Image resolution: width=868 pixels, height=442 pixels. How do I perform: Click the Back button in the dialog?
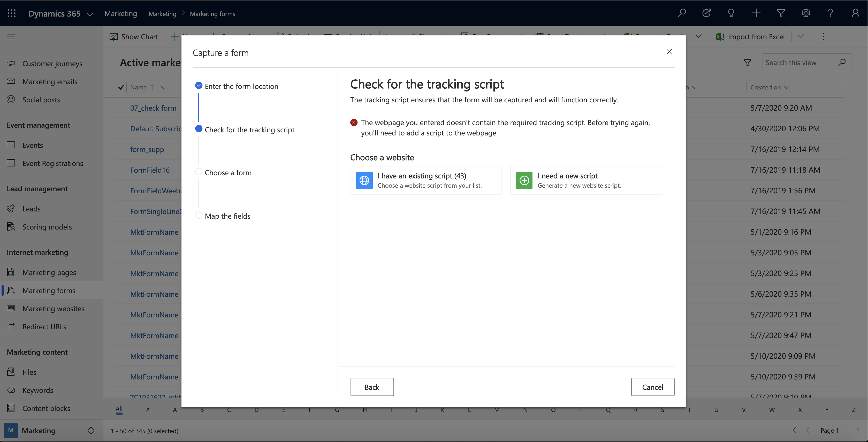(372, 387)
